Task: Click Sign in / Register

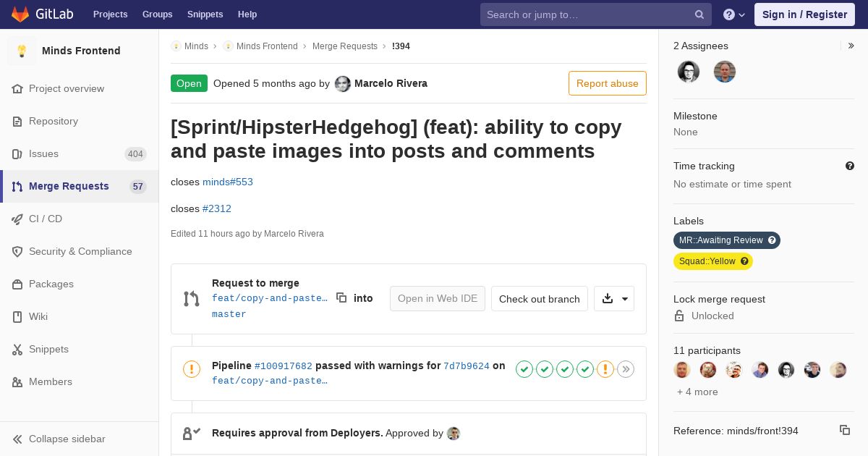Action: click(804, 14)
